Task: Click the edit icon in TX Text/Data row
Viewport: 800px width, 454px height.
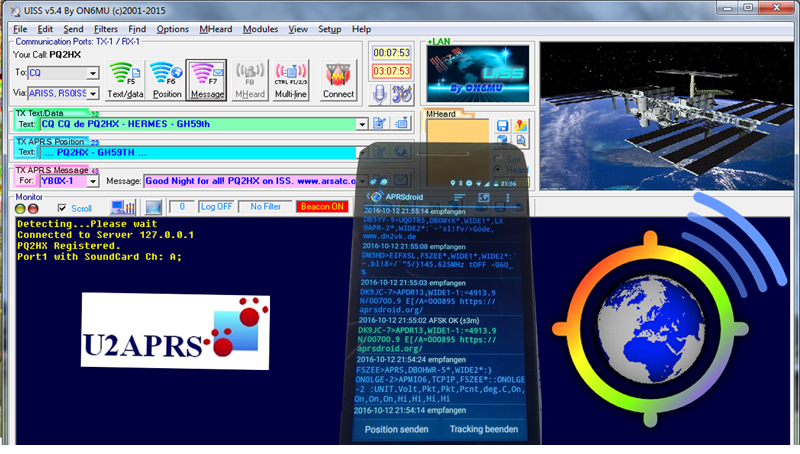Action: pos(380,123)
